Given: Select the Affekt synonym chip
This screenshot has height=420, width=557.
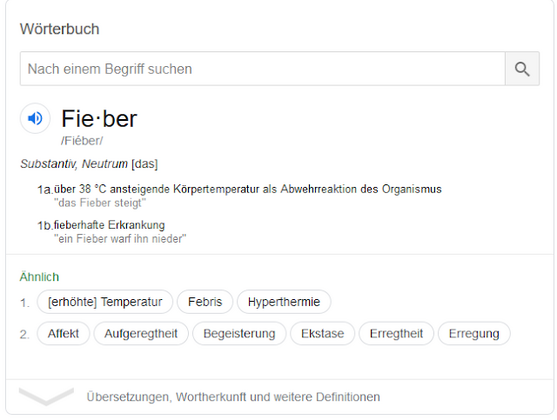Looking at the screenshot, I should pos(63,334).
